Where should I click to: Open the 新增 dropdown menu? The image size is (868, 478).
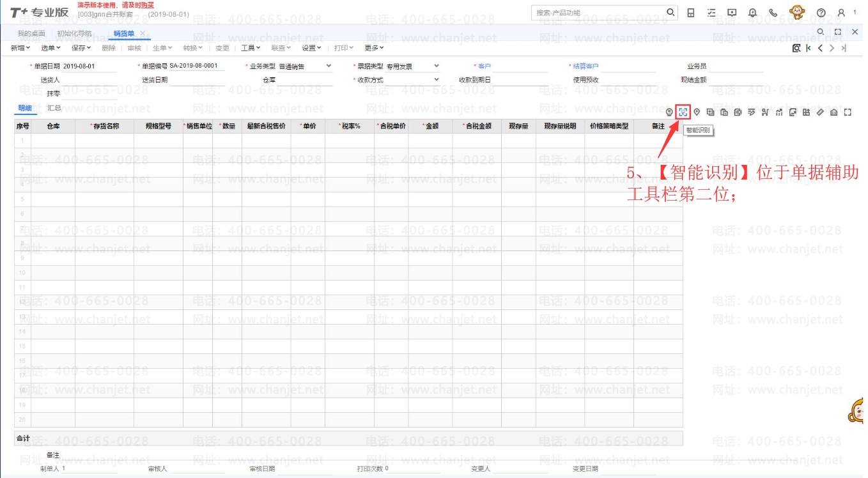point(20,48)
